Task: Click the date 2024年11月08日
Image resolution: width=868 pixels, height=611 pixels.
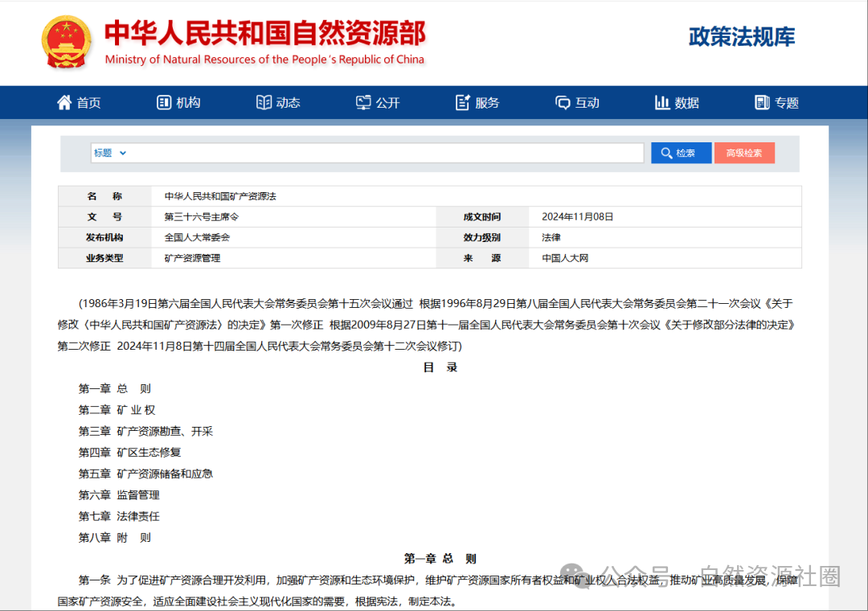Action: tap(577, 216)
